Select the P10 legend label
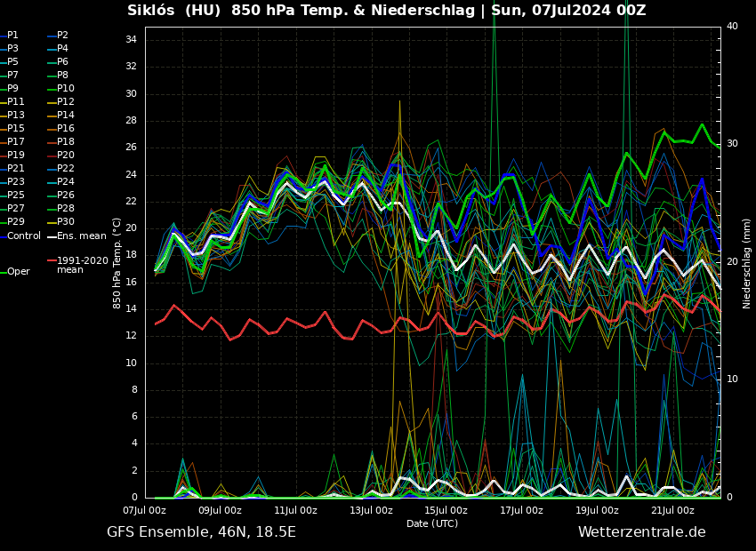Image resolution: width=756 pixels, height=551 pixels. pos(65,89)
